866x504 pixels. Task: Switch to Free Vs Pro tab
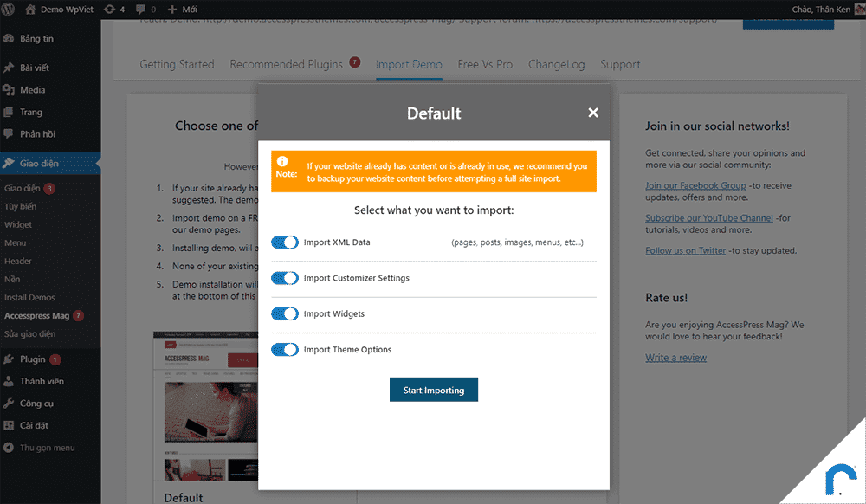coord(485,64)
